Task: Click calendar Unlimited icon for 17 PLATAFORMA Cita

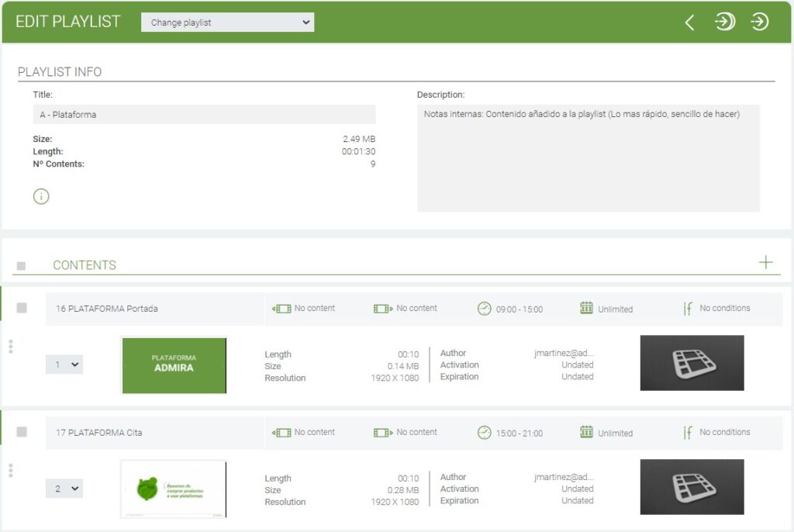Action: [x=586, y=432]
